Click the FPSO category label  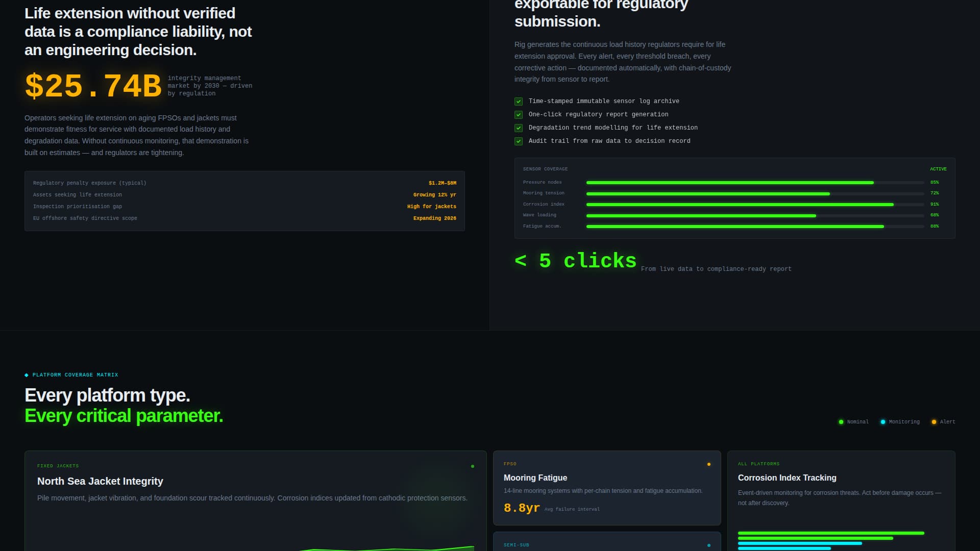pyautogui.click(x=510, y=464)
